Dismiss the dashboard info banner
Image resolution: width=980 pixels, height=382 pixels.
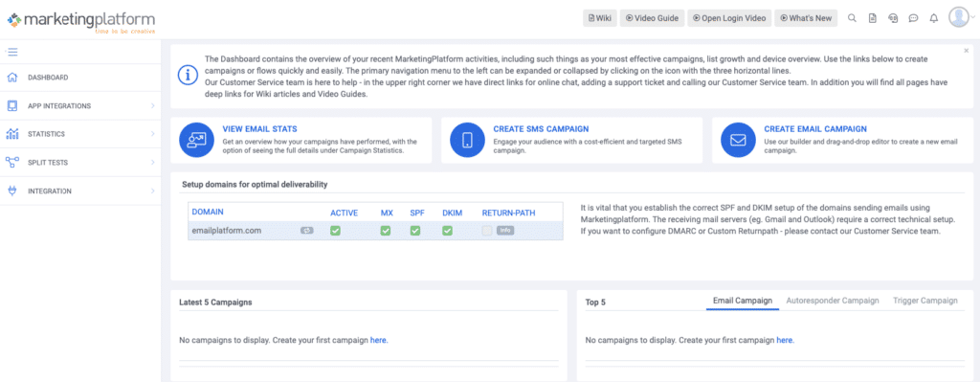967,51
